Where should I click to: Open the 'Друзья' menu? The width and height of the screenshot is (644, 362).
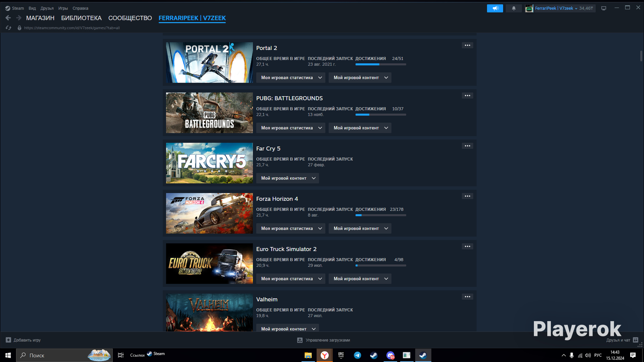click(x=47, y=8)
